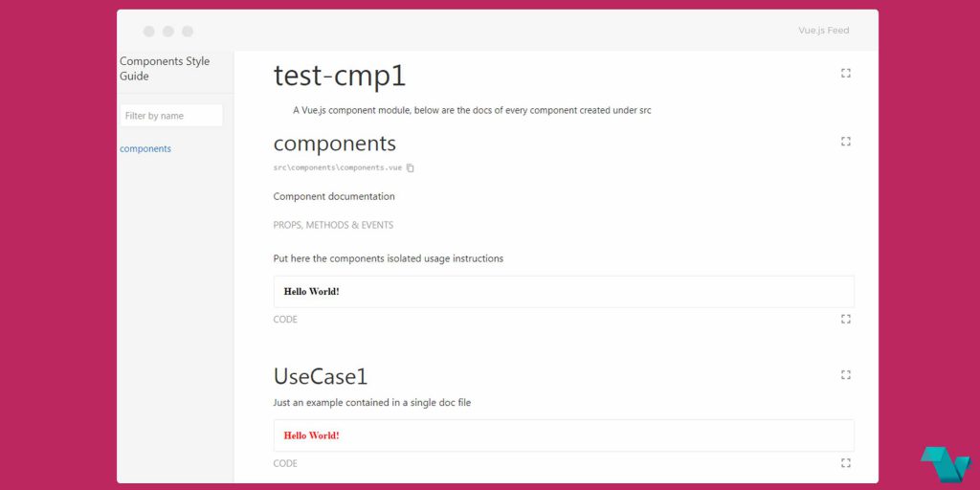Click the components section heading
Viewport: 980px width, 490px height.
point(334,144)
